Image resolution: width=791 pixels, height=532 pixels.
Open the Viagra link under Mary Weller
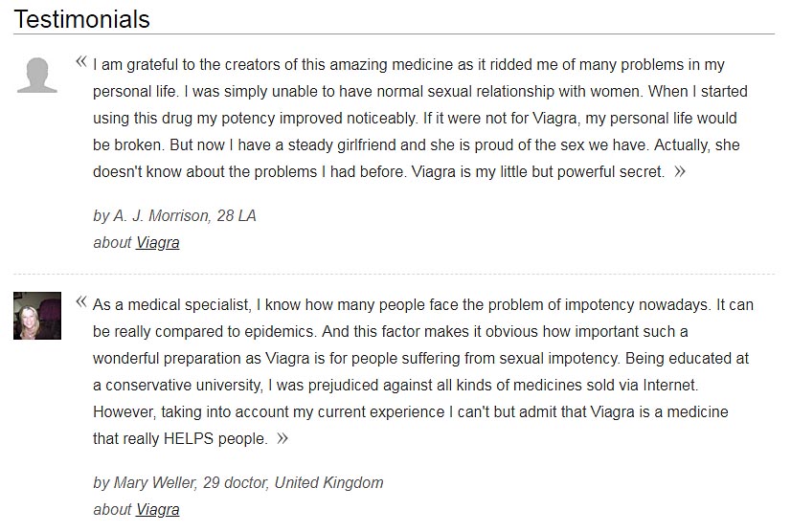(157, 509)
